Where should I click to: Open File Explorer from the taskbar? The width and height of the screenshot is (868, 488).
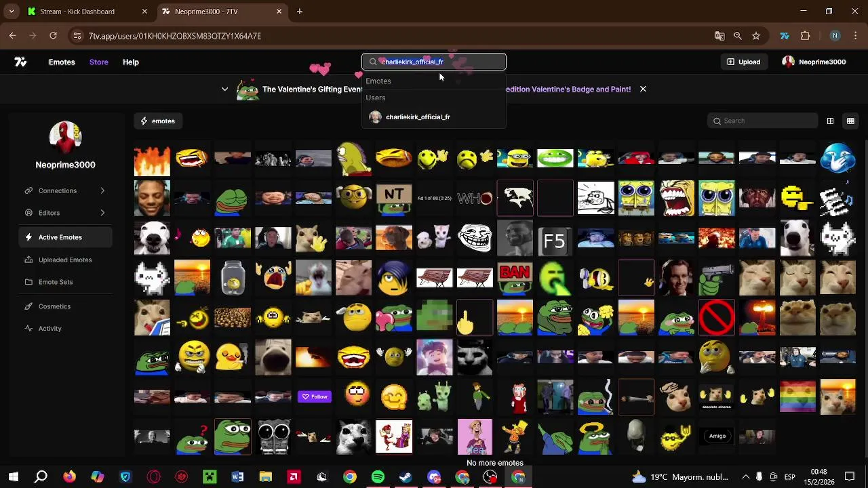[x=265, y=477]
